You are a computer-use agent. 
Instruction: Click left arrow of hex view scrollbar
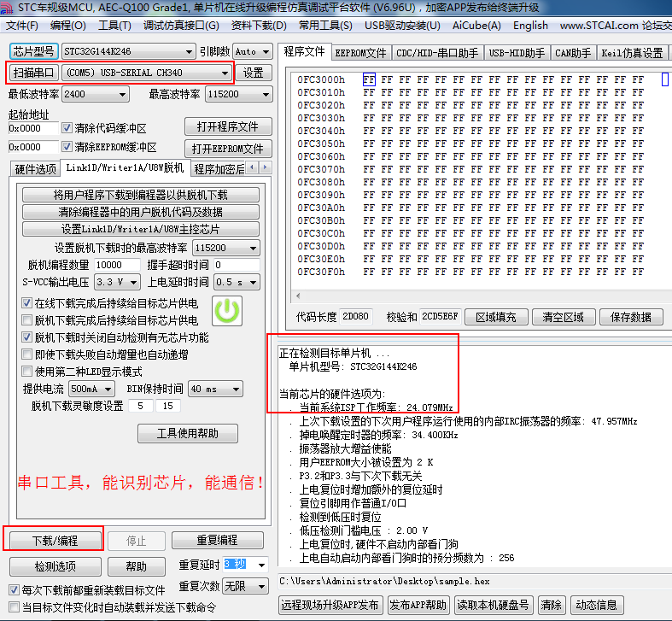(298, 296)
